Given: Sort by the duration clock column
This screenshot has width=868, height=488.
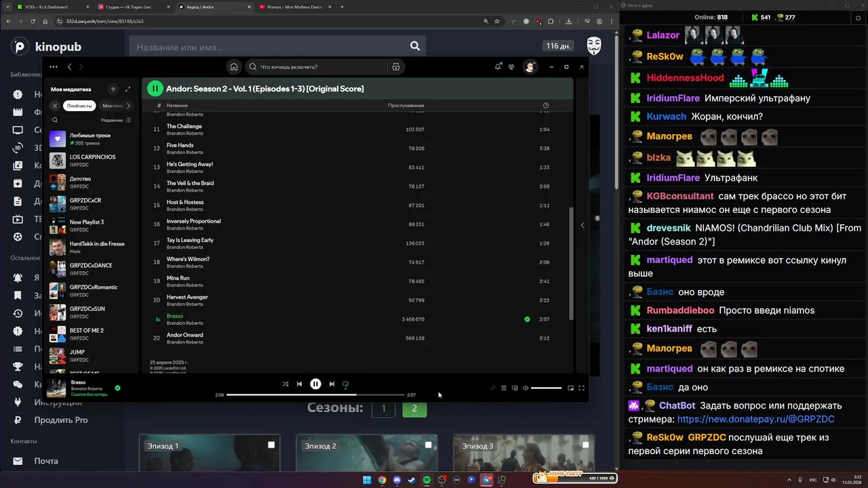Looking at the screenshot, I should (x=546, y=106).
